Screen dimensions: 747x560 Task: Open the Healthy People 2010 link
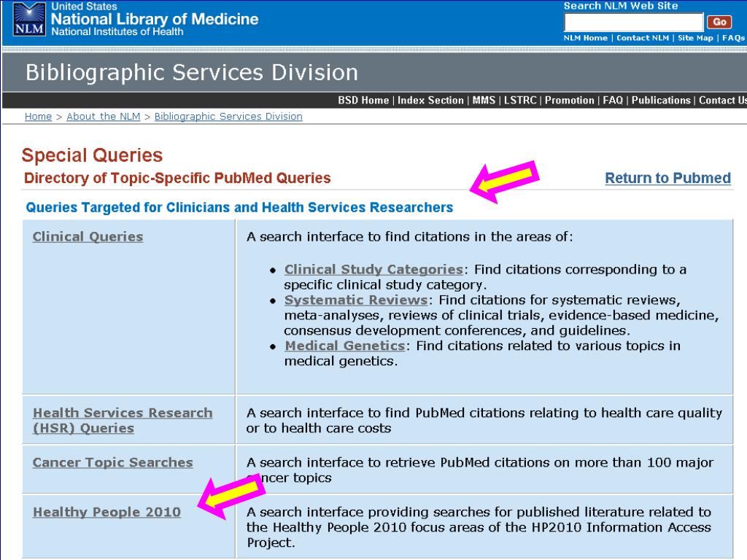(107, 512)
